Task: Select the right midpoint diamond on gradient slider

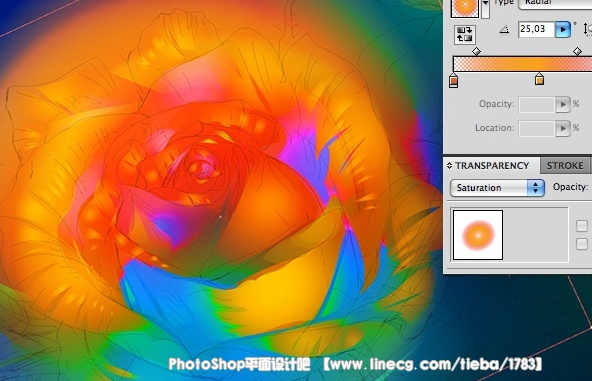Action: click(577, 51)
